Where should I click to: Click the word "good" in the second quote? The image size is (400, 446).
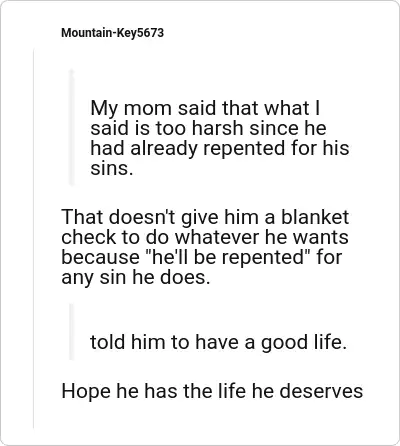tap(283, 343)
